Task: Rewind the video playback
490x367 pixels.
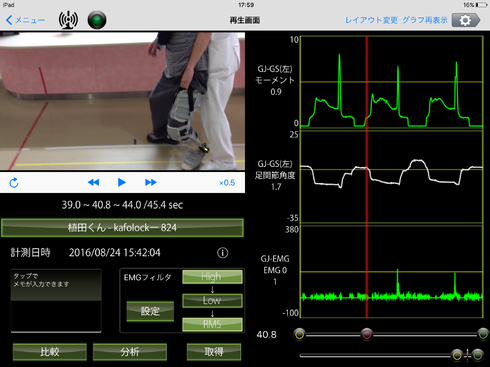Action: (93, 182)
